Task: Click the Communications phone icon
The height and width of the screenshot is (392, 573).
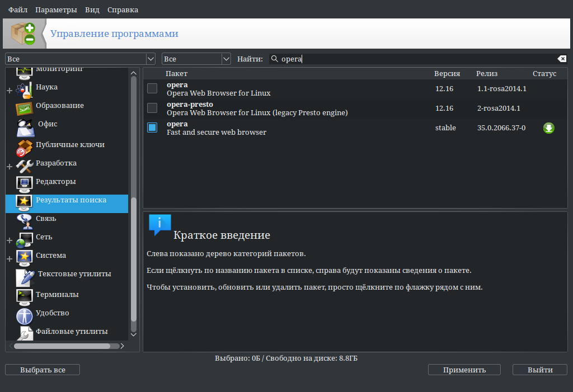Action: coord(25,221)
